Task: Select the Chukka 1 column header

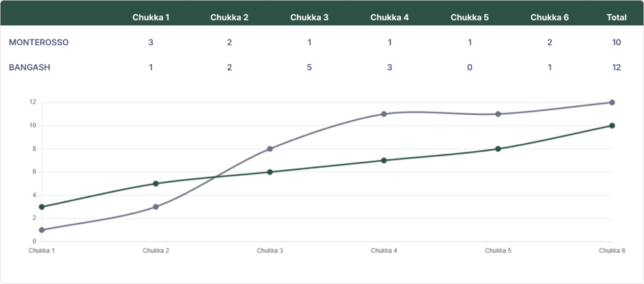Action: 151,17
